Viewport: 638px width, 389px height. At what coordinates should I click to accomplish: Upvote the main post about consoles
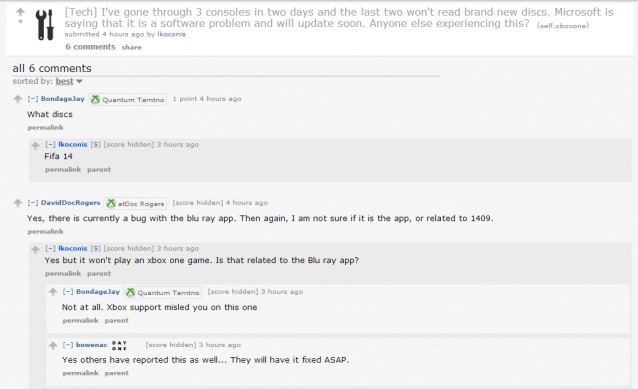(x=20, y=12)
